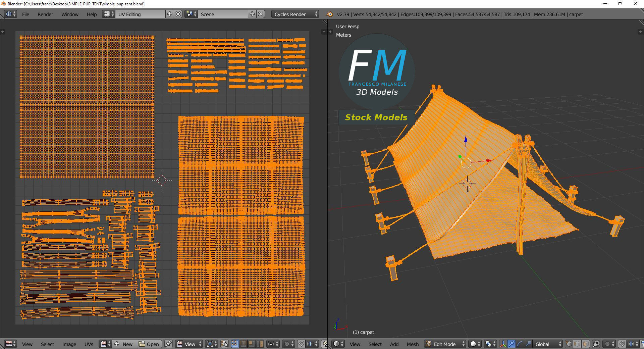Open UV editor proportional editing selector

click(288, 344)
